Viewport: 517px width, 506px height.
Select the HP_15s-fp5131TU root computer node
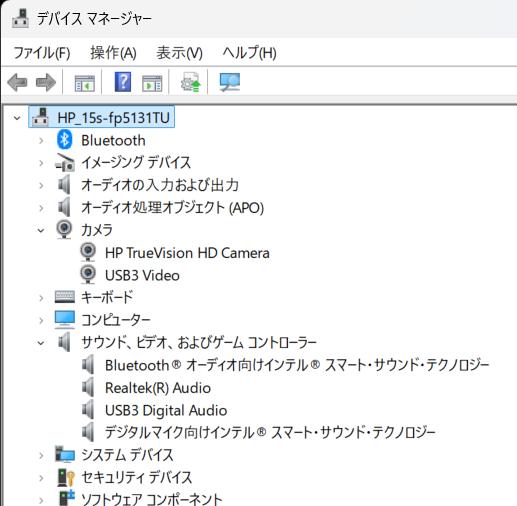113,118
